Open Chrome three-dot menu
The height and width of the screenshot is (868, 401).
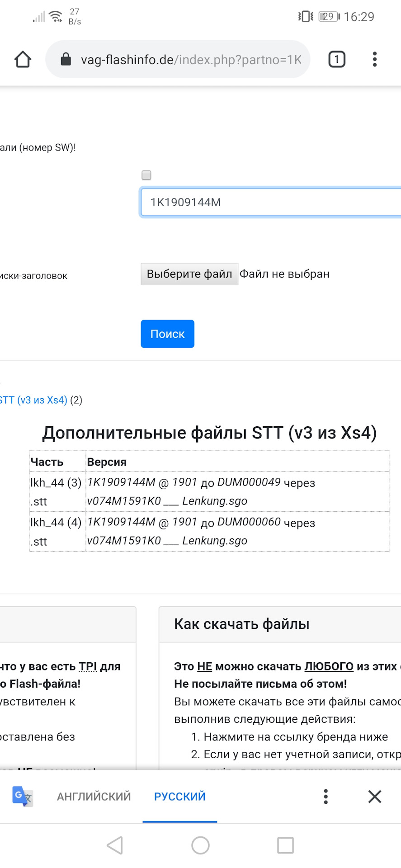coord(375,59)
